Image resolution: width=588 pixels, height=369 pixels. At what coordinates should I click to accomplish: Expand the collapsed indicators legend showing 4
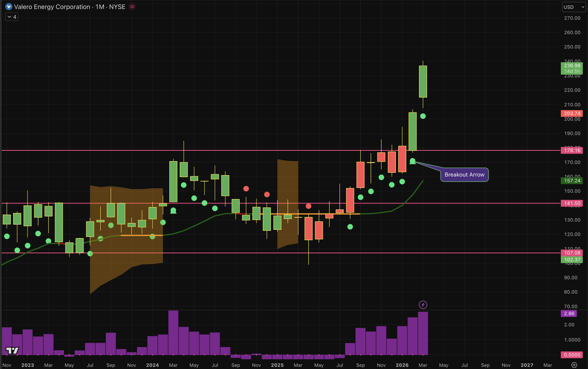pyautogui.click(x=12, y=17)
